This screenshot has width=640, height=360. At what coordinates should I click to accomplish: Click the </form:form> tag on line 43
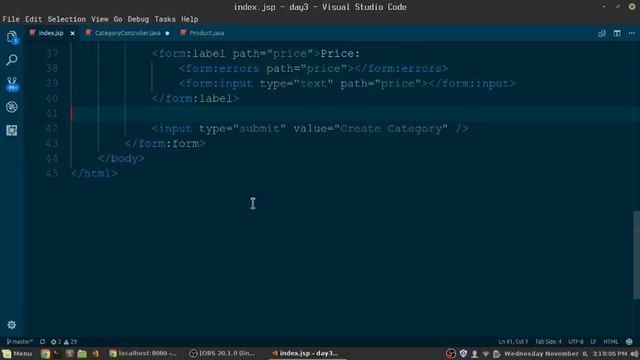click(x=165, y=144)
